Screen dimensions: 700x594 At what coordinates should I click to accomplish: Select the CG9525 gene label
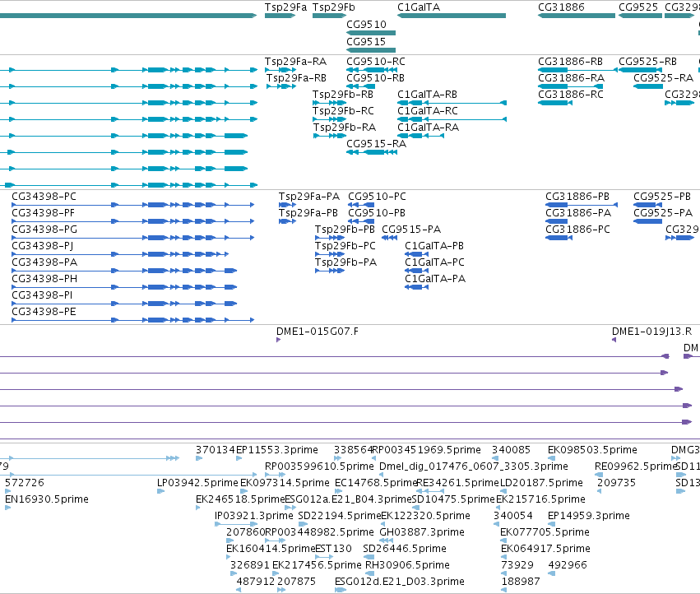638,7
